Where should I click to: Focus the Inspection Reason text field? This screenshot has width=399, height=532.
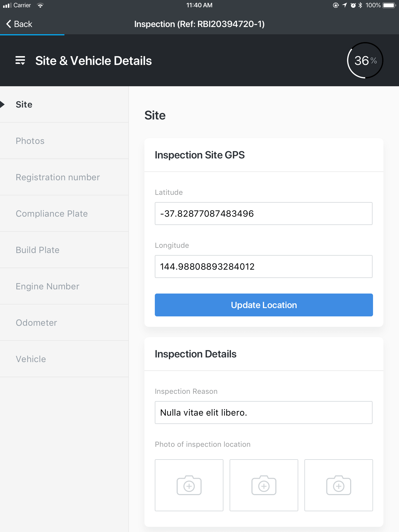pyautogui.click(x=263, y=413)
